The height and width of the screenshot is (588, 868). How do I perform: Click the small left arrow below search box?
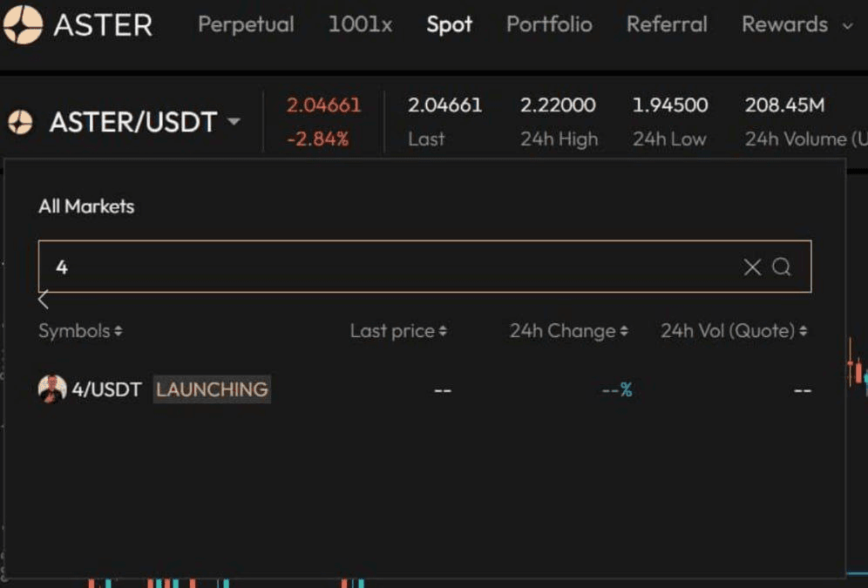[44, 301]
